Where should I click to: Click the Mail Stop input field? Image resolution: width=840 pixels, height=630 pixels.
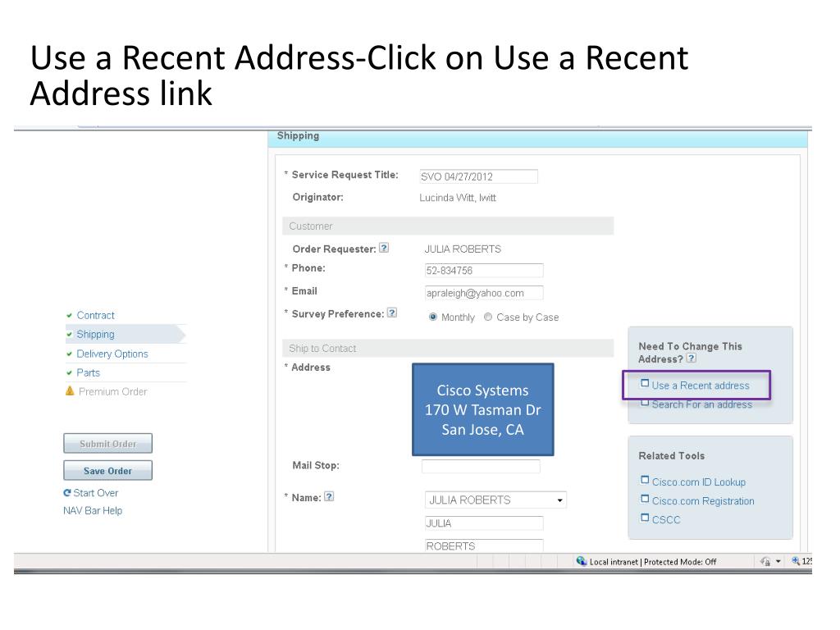(481, 466)
